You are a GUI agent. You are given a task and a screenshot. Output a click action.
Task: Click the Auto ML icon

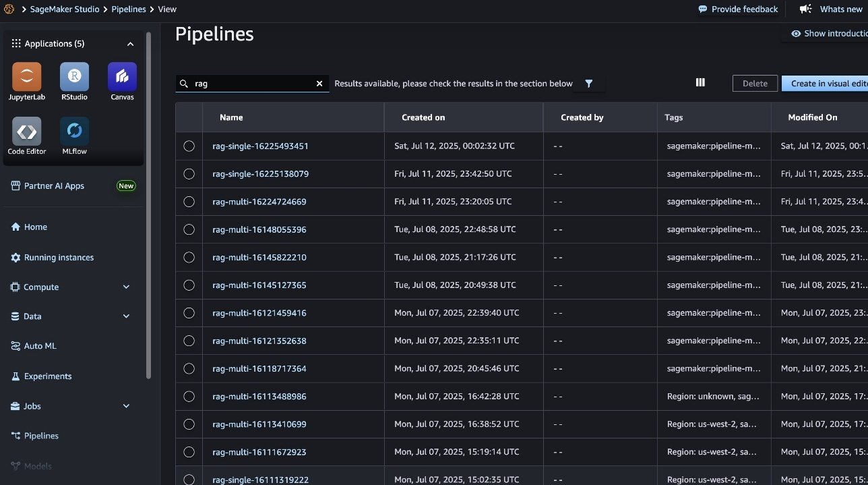pos(15,346)
